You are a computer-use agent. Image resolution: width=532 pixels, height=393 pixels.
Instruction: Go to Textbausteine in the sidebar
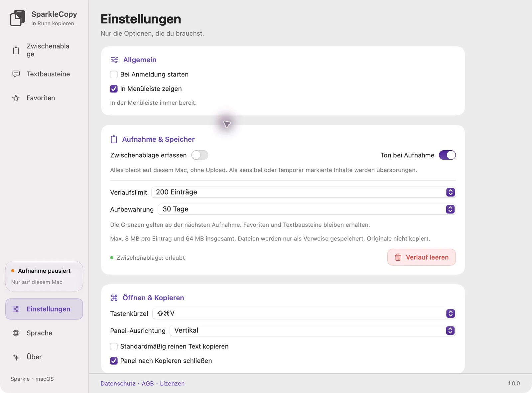44,74
